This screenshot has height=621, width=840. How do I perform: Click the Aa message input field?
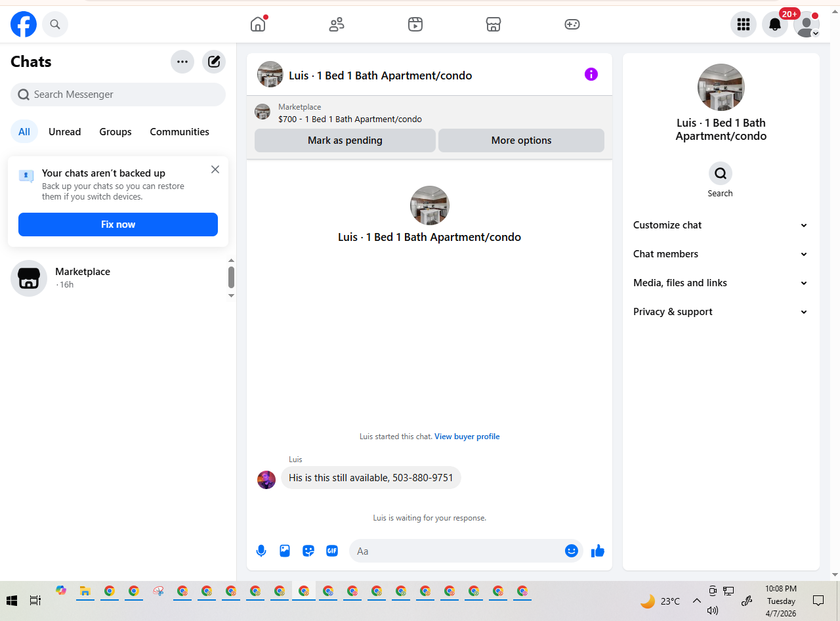458,551
